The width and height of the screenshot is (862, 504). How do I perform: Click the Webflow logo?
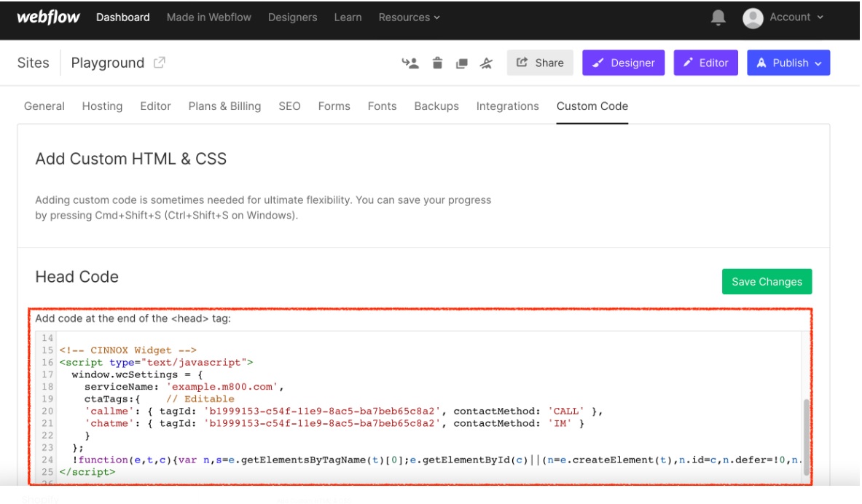(x=48, y=17)
